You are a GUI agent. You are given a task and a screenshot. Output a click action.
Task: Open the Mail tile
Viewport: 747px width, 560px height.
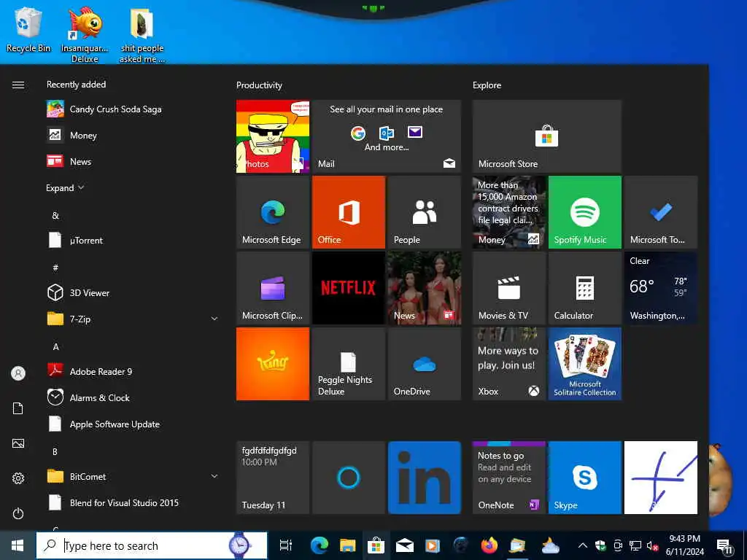[387, 136]
